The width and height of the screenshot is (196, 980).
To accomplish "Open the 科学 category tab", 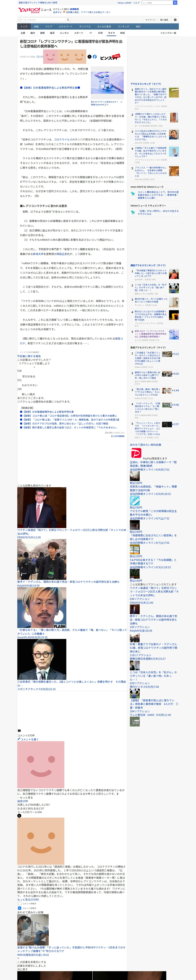I will point(100,33).
